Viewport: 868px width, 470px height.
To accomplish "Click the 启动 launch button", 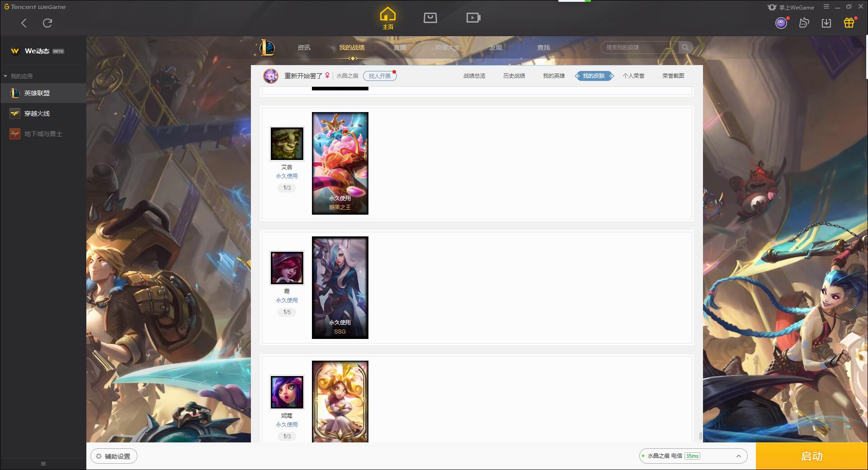I will point(812,456).
